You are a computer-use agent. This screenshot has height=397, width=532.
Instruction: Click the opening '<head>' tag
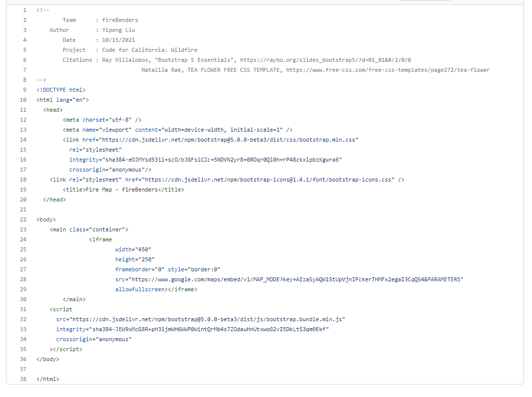pyautogui.click(x=53, y=110)
